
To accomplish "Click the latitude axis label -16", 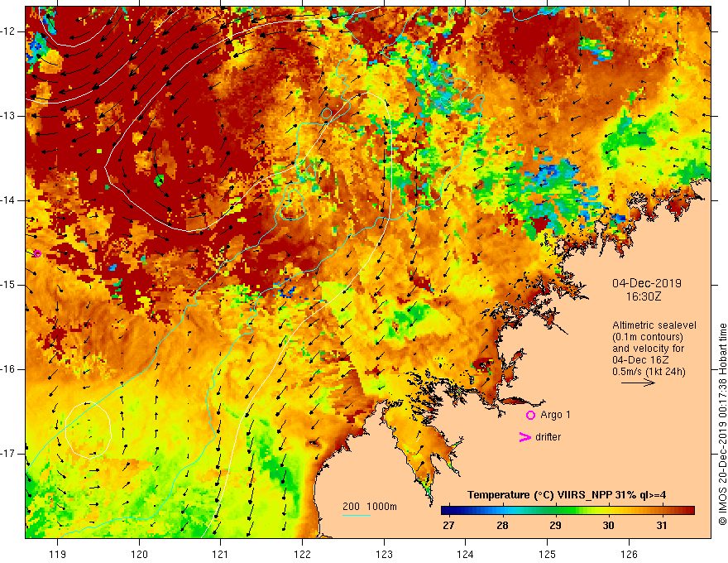I will tap(9, 369).
